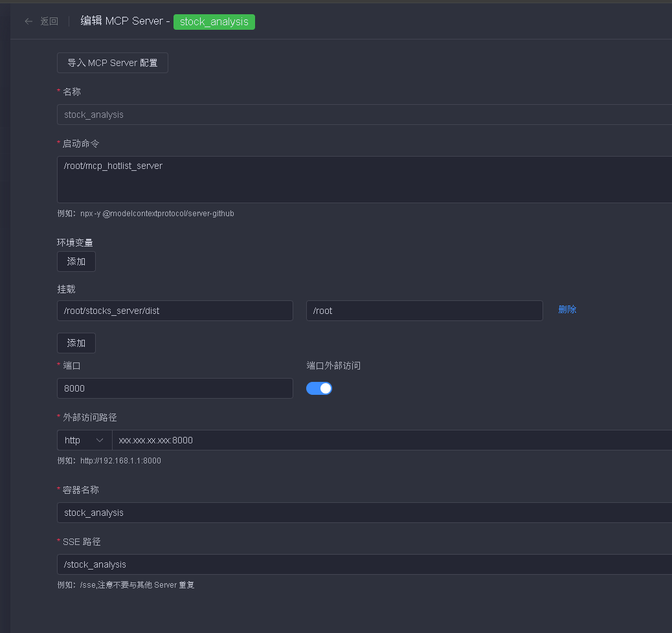This screenshot has height=633, width=672.
Task: Click 导入 MCP Server 配置 button
Action: [x=113, y=63]
